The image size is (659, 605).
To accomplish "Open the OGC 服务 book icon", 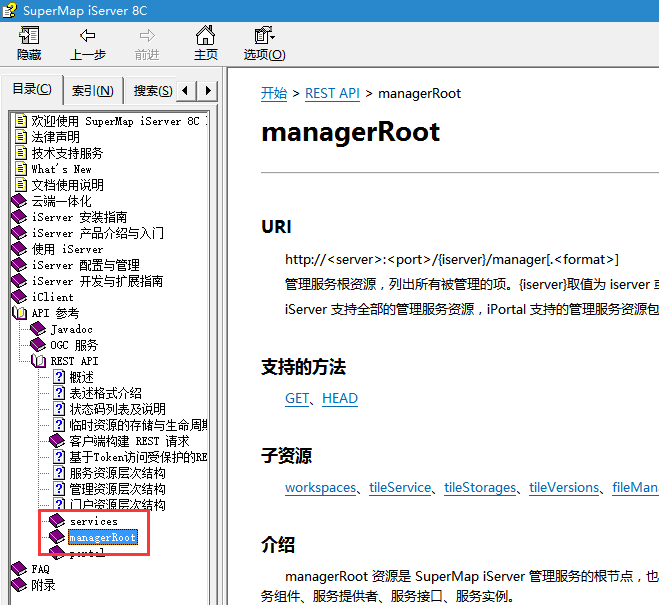I will coord(38,345).
